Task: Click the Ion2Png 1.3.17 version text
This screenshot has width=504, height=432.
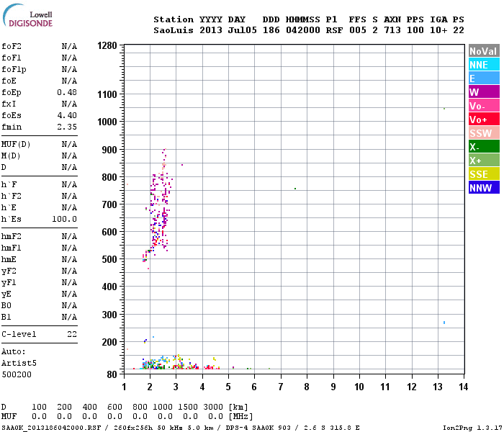Action: 472,428
